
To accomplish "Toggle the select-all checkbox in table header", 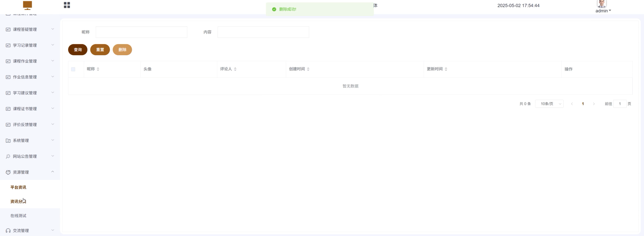I will pyautogui.click(x=73, y=69).
